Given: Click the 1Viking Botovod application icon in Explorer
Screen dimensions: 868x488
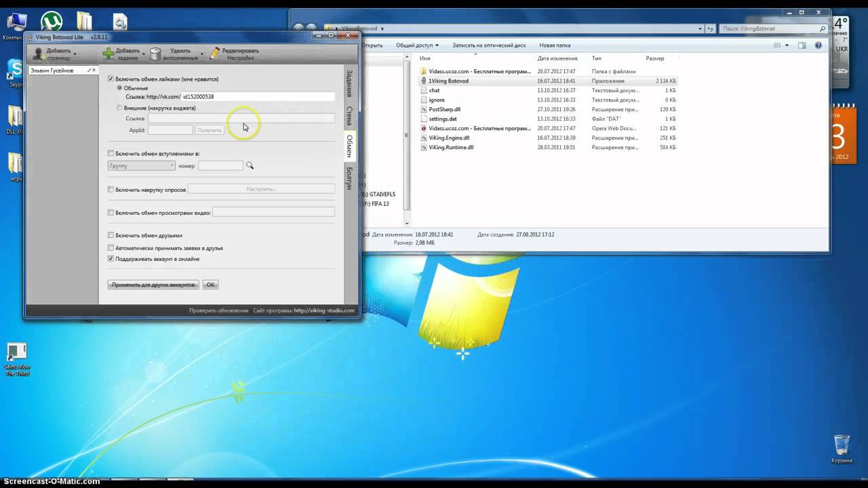Looking at the screenshot, I should pyautogui.click(x=423, y=81).
